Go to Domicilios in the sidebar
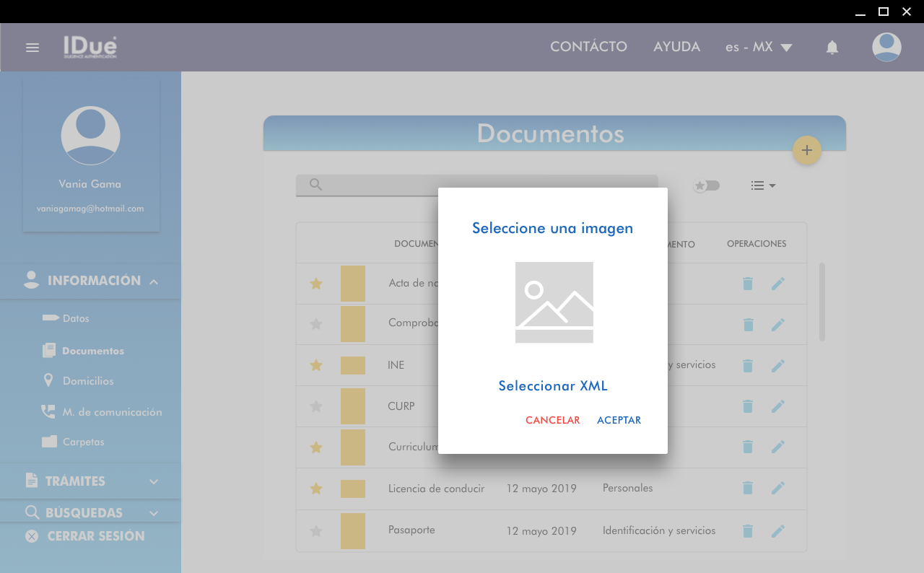This screenshot has width=924, height=573. (87, 381)
